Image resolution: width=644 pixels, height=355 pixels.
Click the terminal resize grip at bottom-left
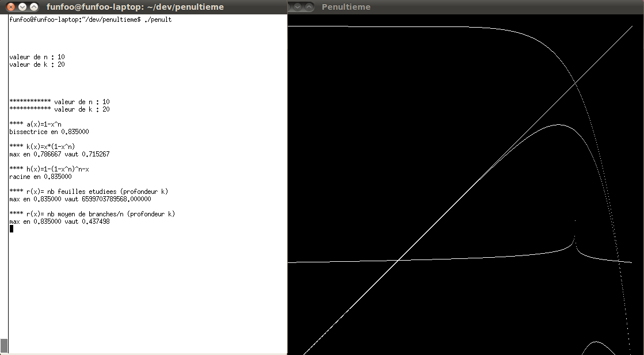click(3, 346)
